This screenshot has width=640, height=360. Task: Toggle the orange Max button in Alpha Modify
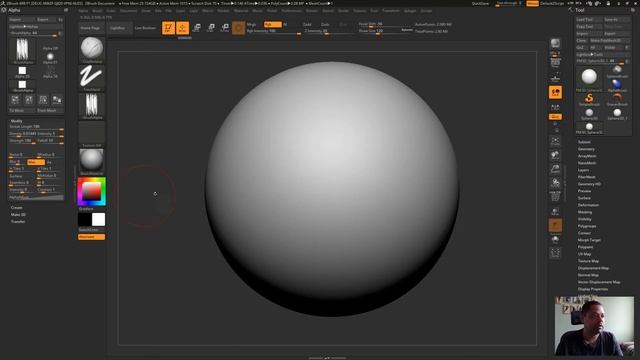pos(36,162)
